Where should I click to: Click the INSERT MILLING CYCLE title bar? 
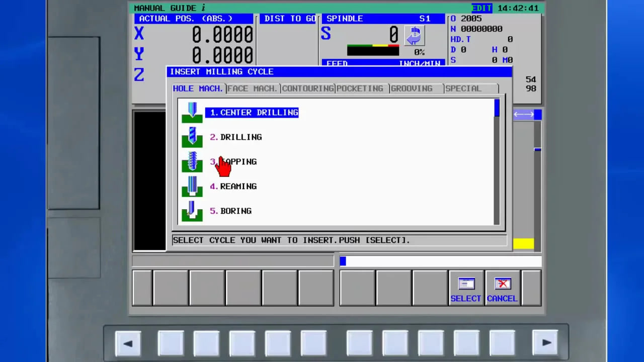(x=339, y=72)
